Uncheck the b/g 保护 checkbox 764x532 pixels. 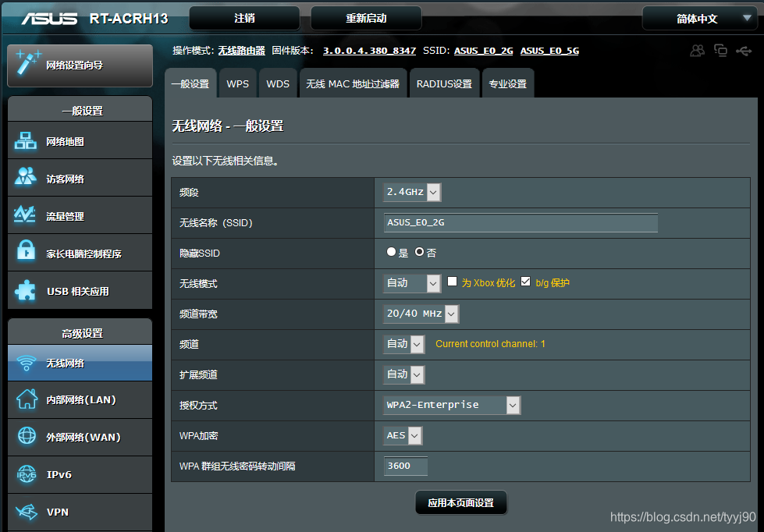pyautogui.click(x=525, y=281)
